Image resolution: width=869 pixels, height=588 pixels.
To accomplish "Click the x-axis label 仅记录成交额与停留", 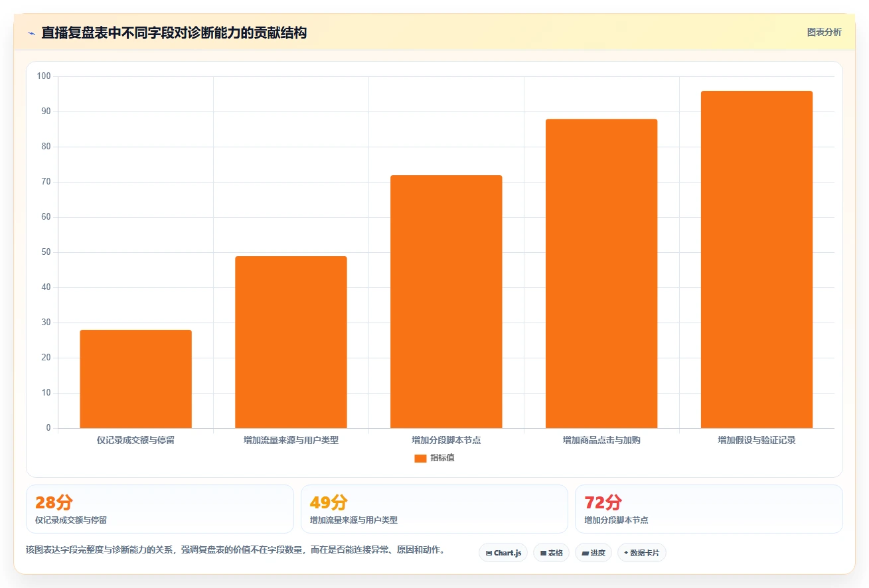I will (x=135, y=440).
